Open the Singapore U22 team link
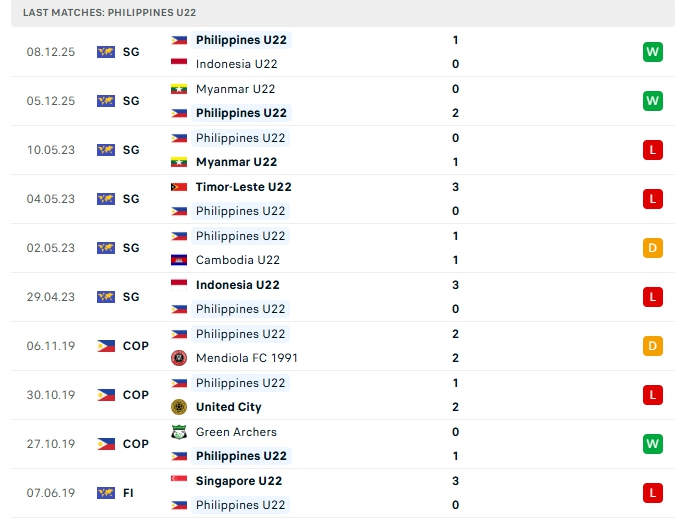 coord(238,481)
